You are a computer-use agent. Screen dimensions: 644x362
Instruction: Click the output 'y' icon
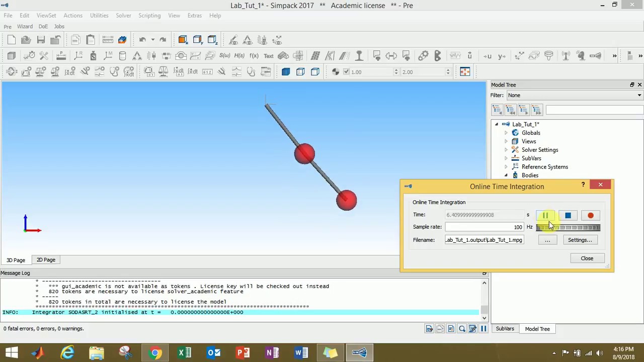click(x=502, y=56)
